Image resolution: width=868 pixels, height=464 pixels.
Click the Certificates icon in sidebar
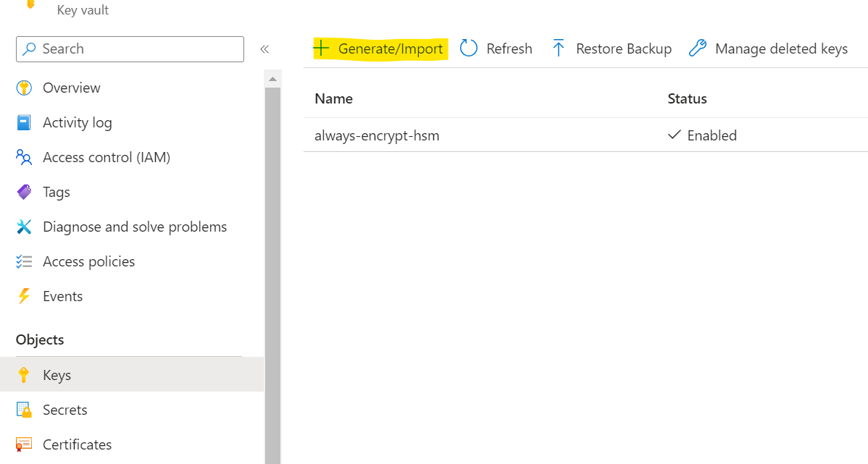coord(24,444)
